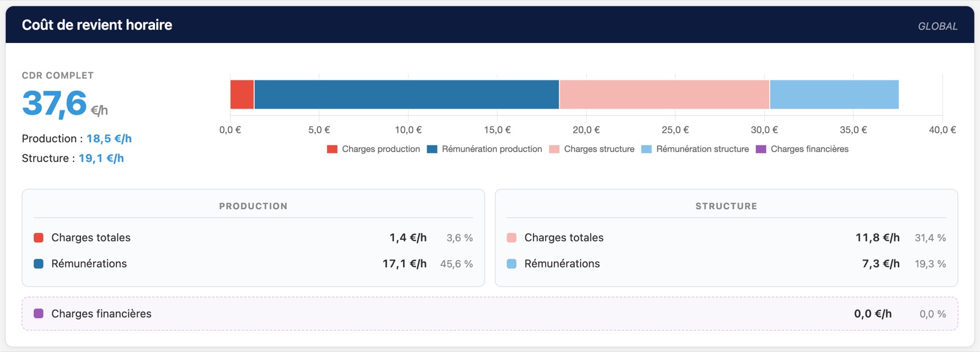Click the 40,0 € axis tick label
980x352 pixels.
[942, 130]
